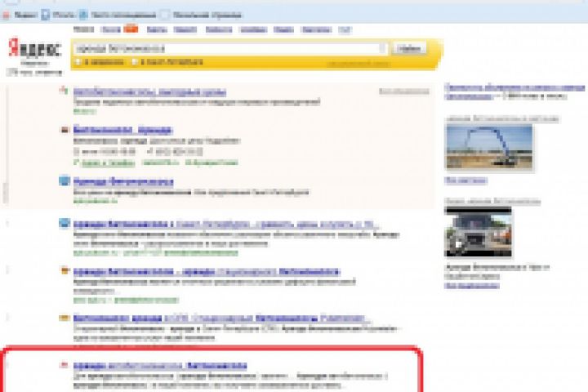Click into the Yandex search query field

point(230,49)
